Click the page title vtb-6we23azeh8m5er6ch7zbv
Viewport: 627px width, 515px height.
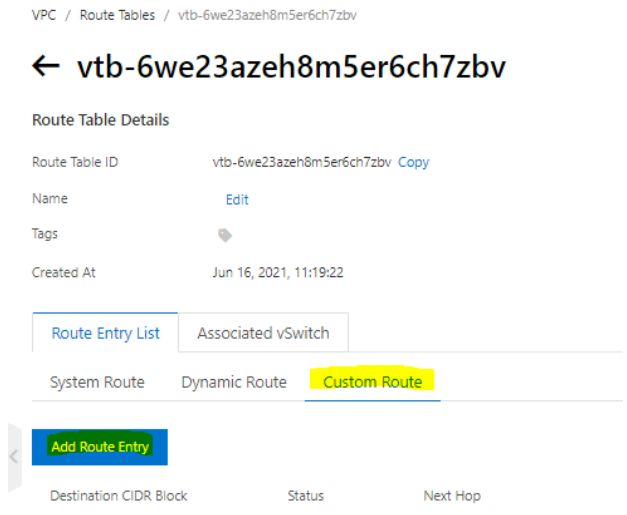[292, 67]
